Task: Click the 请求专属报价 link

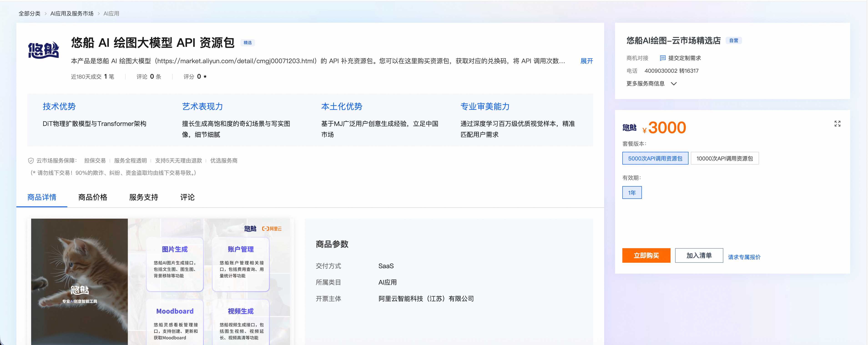Action: point(744,257)
